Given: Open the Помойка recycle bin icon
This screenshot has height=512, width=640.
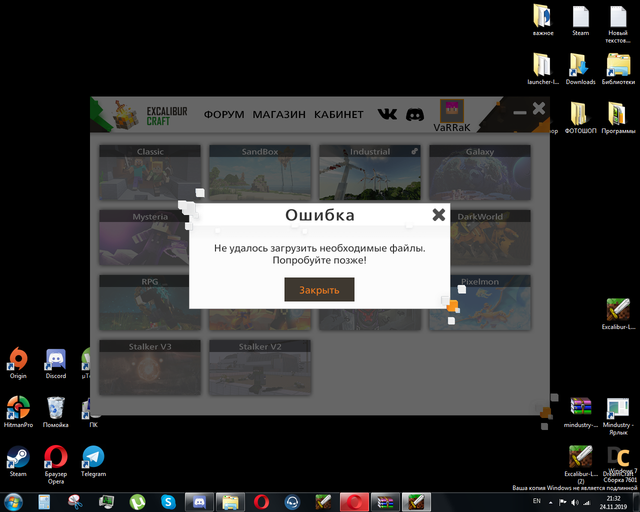Looking at the screenshot, I should [x=56, y=412].
